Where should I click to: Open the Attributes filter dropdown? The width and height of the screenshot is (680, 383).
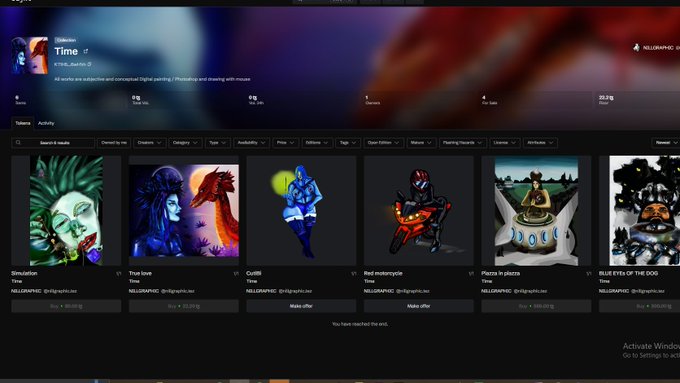click(x=540, y=143)
